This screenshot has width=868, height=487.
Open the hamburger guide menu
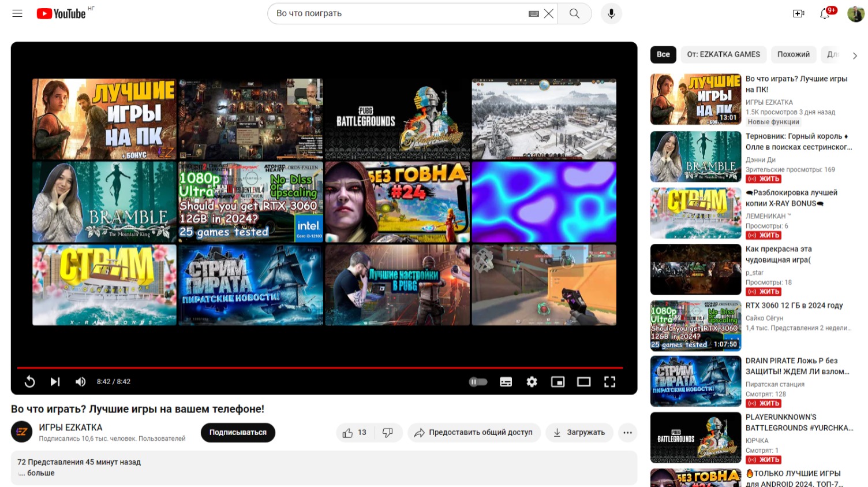pos(17,13)
